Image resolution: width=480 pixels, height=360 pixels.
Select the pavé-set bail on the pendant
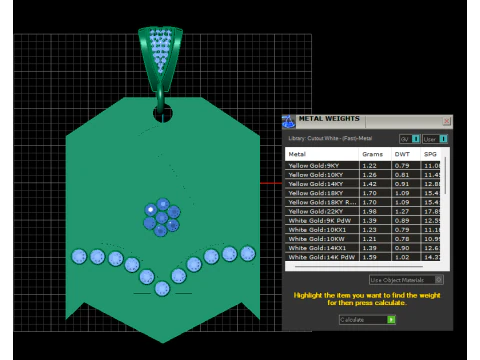(160, 58)
